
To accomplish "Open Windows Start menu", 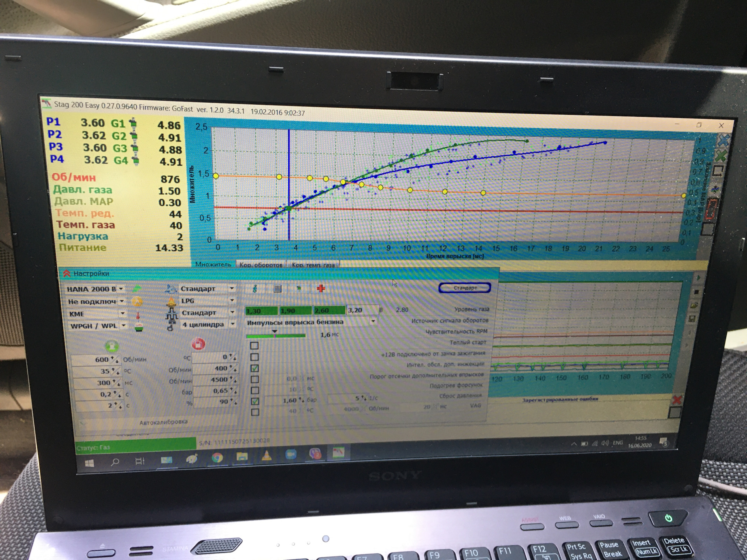I will [89, 463].
